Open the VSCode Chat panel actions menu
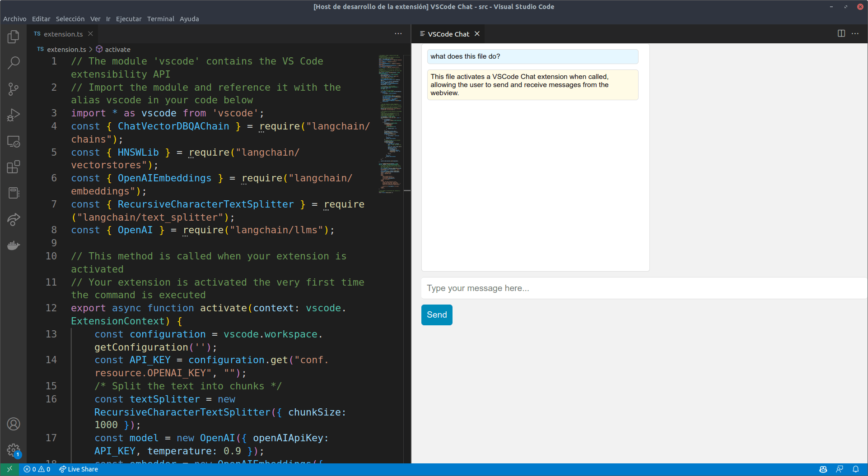 pyautogui.click(x=855, y=33)
